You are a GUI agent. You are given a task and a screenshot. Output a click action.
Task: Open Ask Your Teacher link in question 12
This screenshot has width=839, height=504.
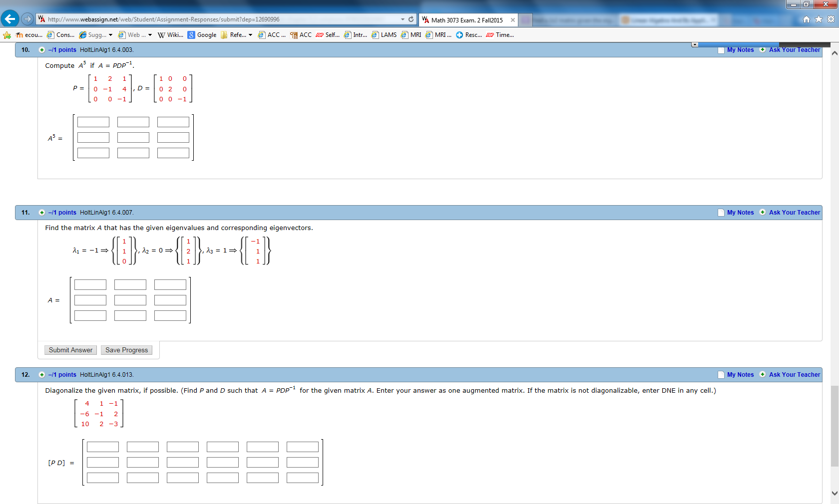pos(795,375)
